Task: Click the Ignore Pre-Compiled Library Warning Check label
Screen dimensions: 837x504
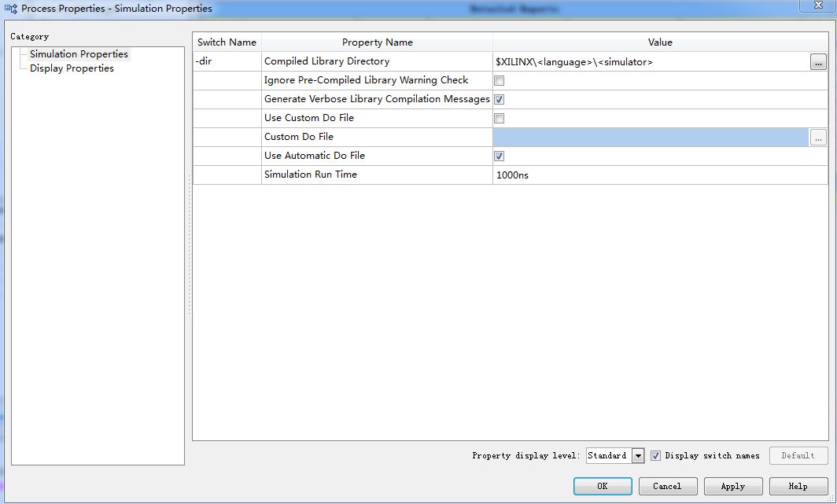Action: click(367, 80)
